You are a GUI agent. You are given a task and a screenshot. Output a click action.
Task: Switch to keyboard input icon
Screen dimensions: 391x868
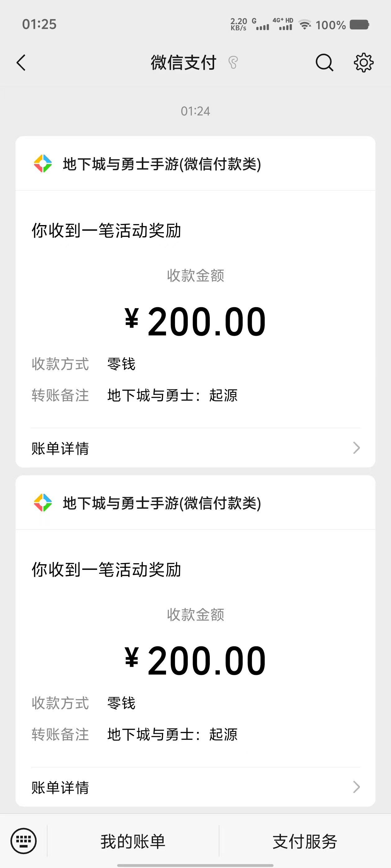point(23,841)
